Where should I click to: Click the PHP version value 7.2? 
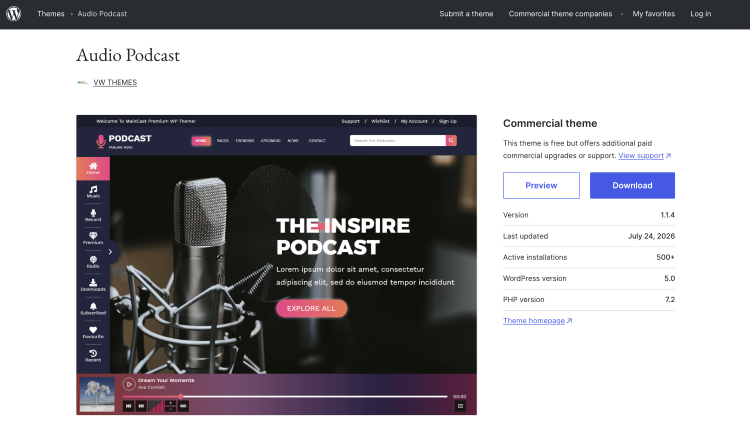pos(670,299)
